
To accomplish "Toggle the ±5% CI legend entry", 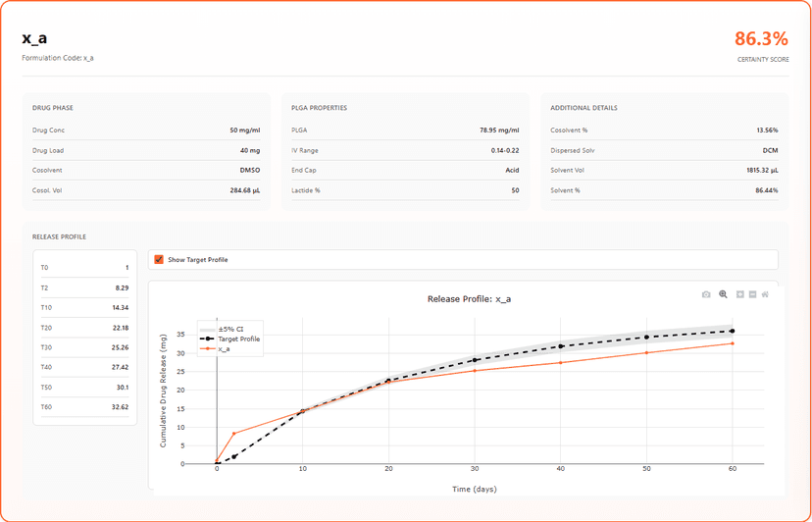I will [229, 329].
